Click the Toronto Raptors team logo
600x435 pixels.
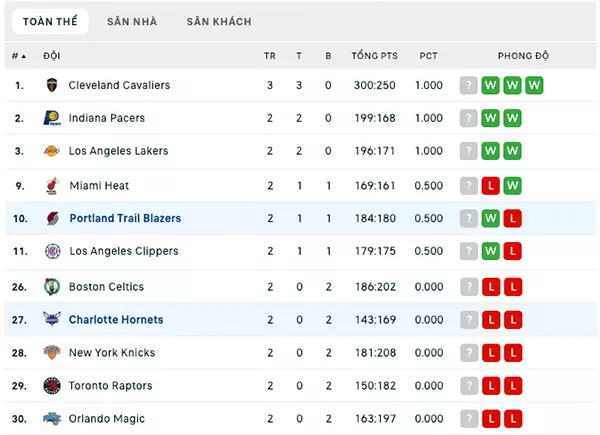(x=52, y=385)
